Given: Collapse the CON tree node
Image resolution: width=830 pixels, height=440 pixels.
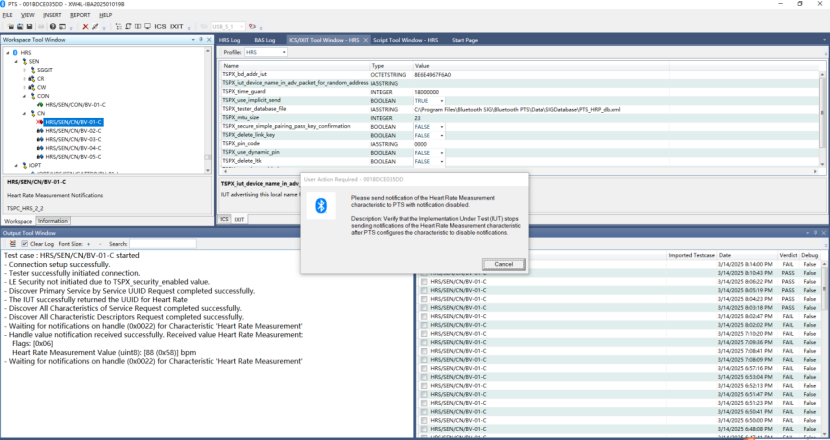Looking at the screenshot, I should (x=24, y=96).
